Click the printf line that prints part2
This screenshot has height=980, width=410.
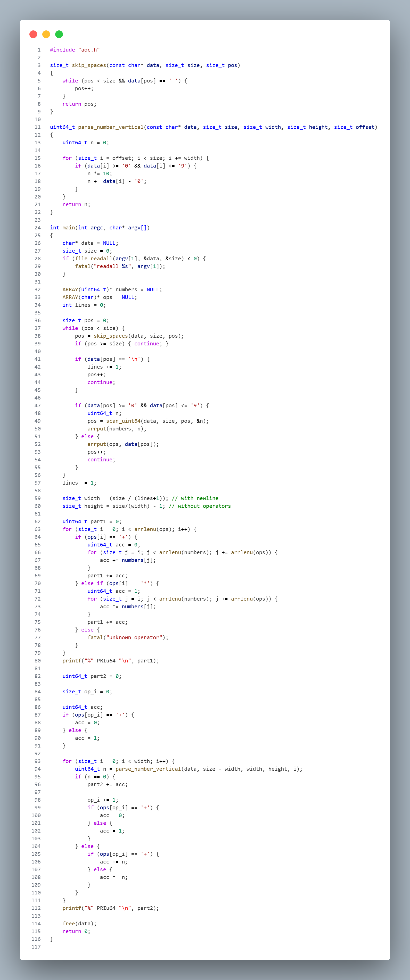coord(111,908)
